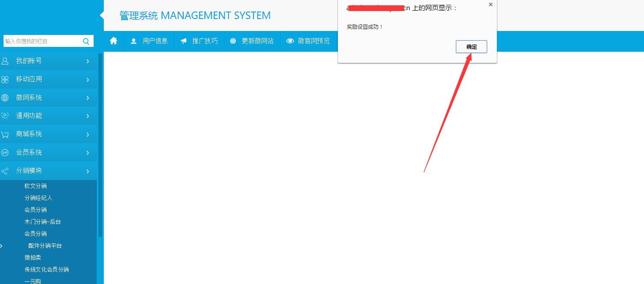Click the shopping cart icon for 商城系统

pyautogui.click(x=5, y=134)
